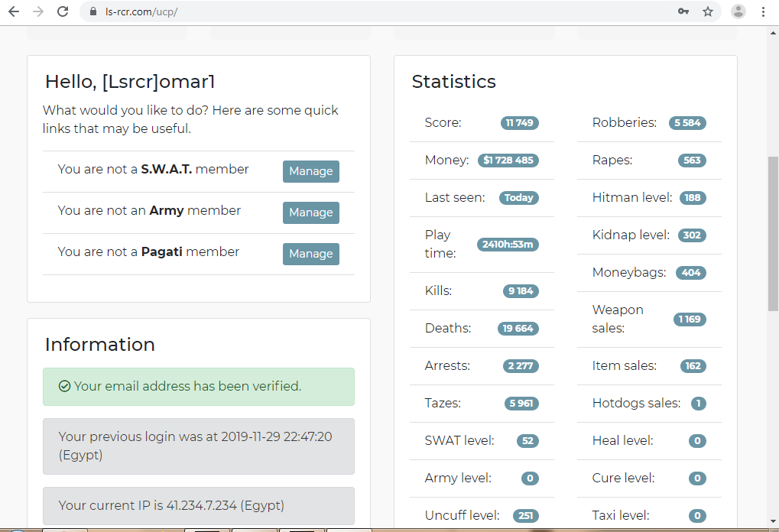779x532 pixels.
Task: Click the email verified checkmark icon
Action: tap(64, 386)
